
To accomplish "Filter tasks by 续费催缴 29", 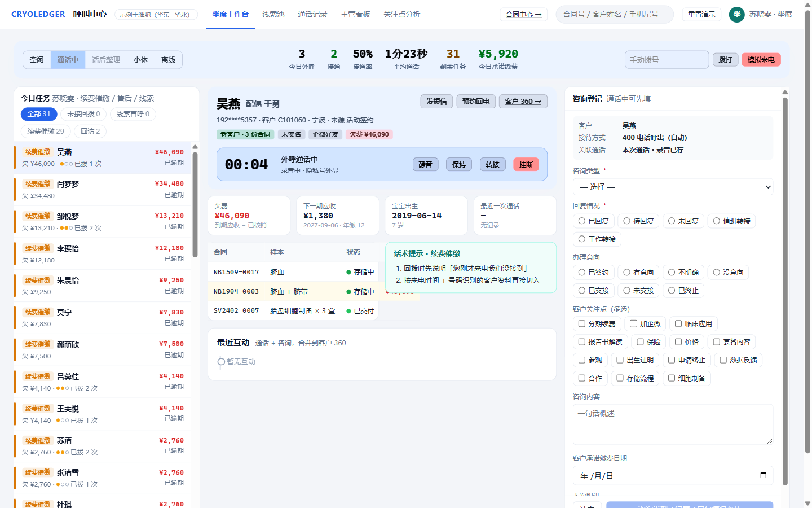I will (46, 132).
